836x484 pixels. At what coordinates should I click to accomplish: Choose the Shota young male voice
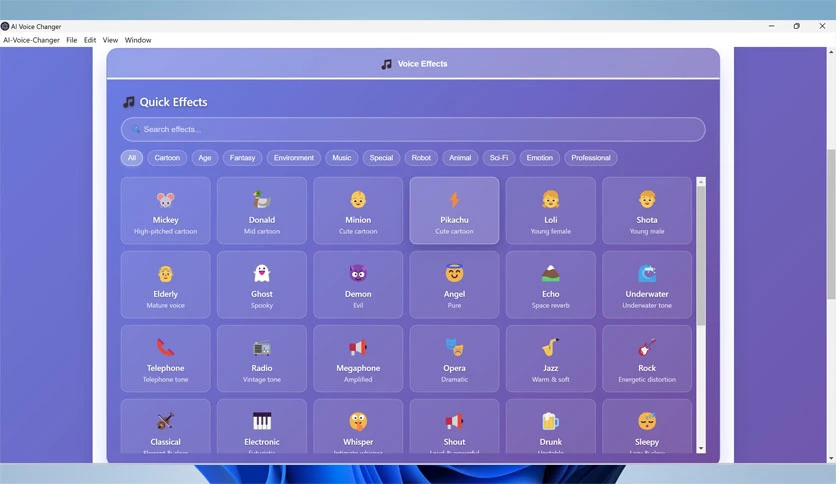647,211
